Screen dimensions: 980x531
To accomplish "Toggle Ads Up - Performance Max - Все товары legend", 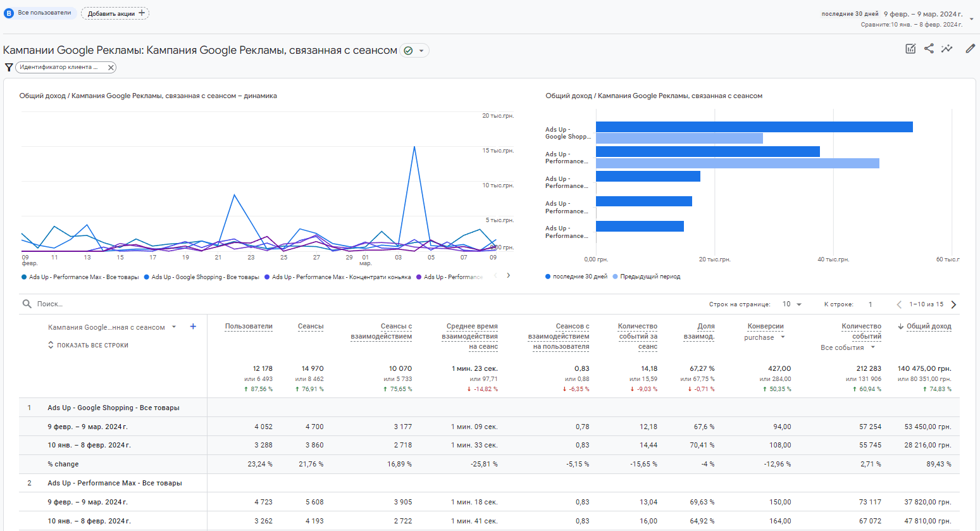I will tap(80, 277).
